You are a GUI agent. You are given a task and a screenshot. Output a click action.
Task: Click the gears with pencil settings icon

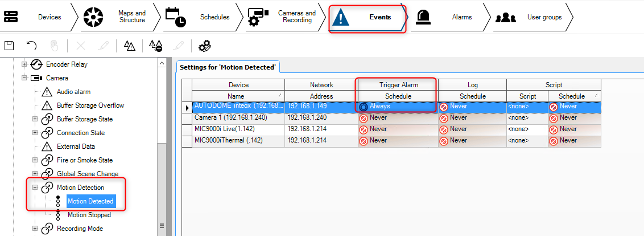click(x=205, y=46)
